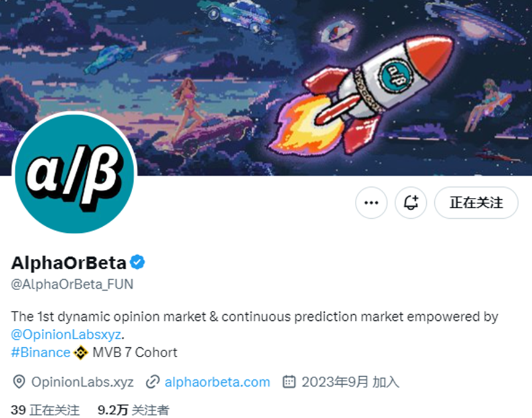The image size is (532, 418).
Task: Click the 2023年9月 加入 join date
Action: tap(351, 382)
